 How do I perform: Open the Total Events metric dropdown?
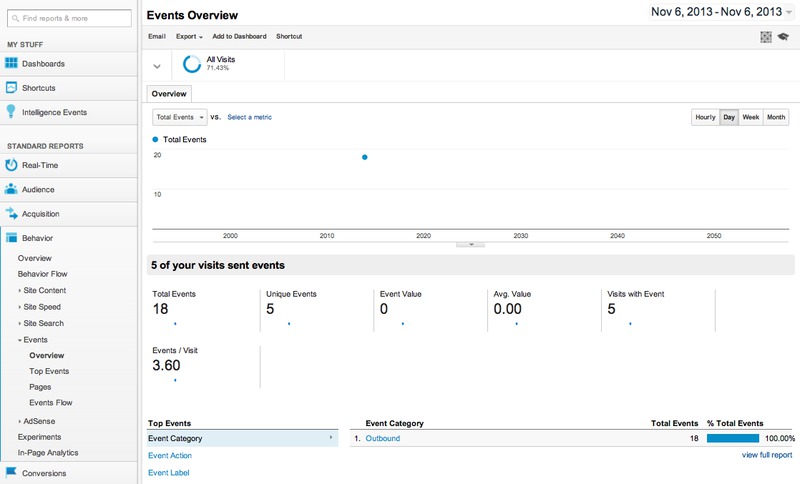(x=180, y=117)
